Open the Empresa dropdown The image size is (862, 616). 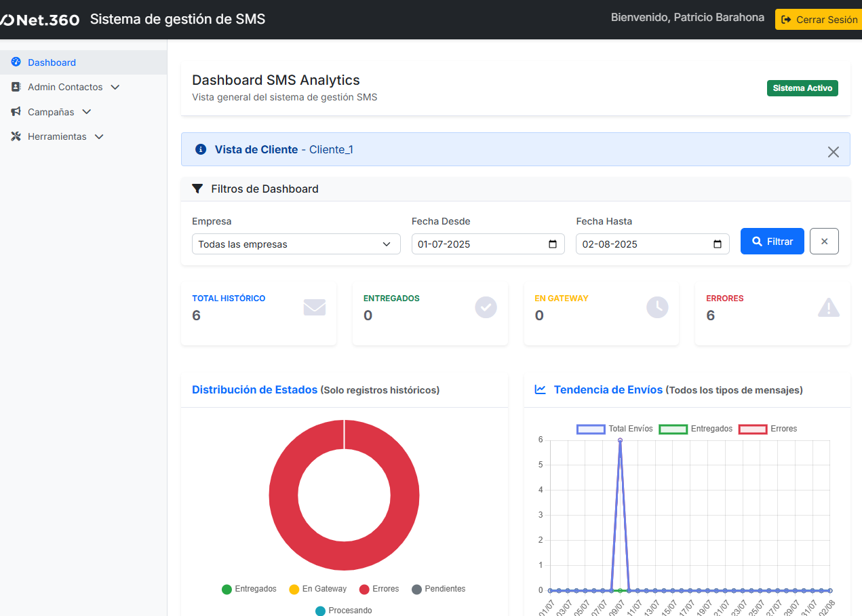[296, 244]
